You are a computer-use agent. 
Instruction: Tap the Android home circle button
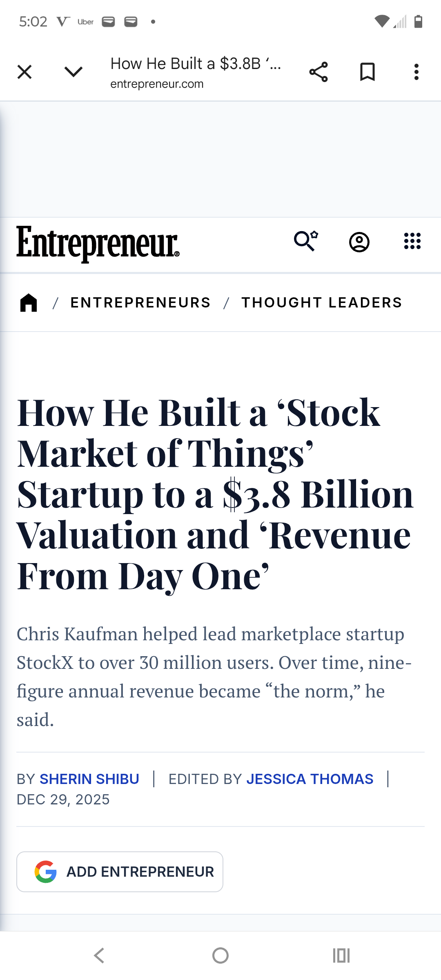click(220, 955)
